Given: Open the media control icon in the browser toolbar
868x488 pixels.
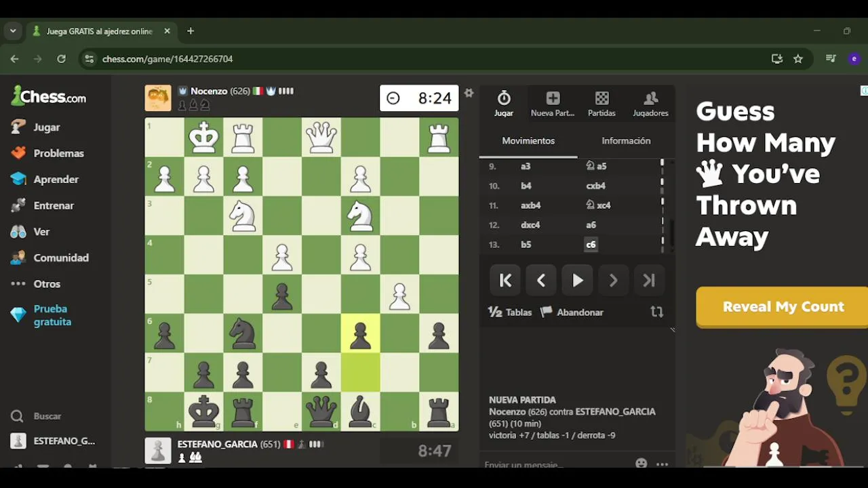Looking at the screenshot, I should point(831,59).
